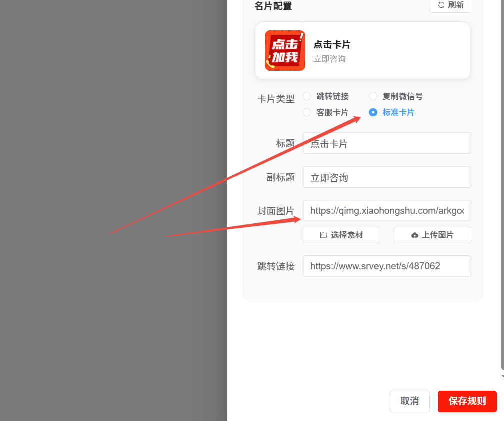The height and width of the screenshot is (421, 504).
Task: Focus the 标题 input containing 点击卡片
Action: coord(387,143)
